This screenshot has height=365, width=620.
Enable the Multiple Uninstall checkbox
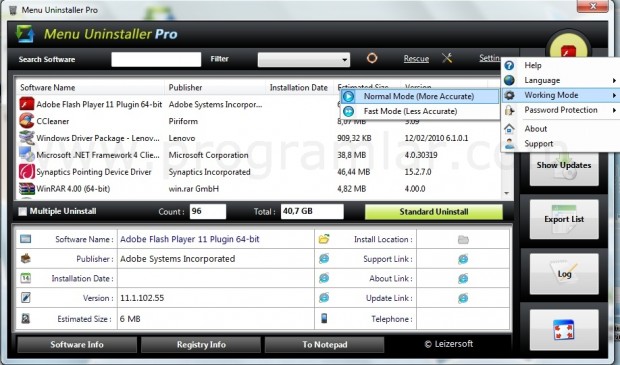coord(23,211)
